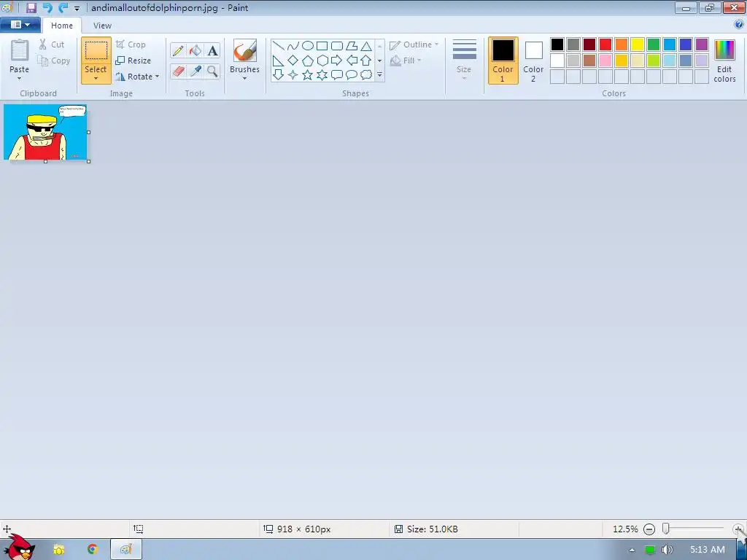Choose the Triangle shape
Image resolution: width=747 pixels, height=560 pixels.
(366, 46)
